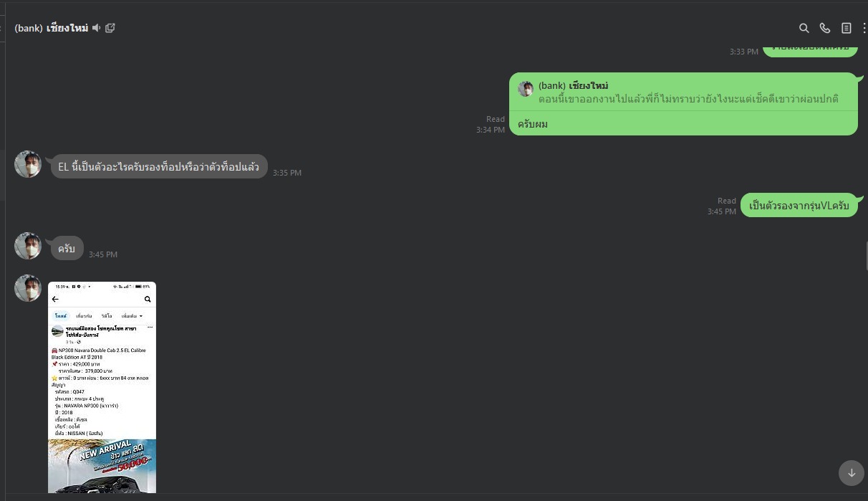
Task: Click the avatar next to the shared image
Action: coord(28,288)
